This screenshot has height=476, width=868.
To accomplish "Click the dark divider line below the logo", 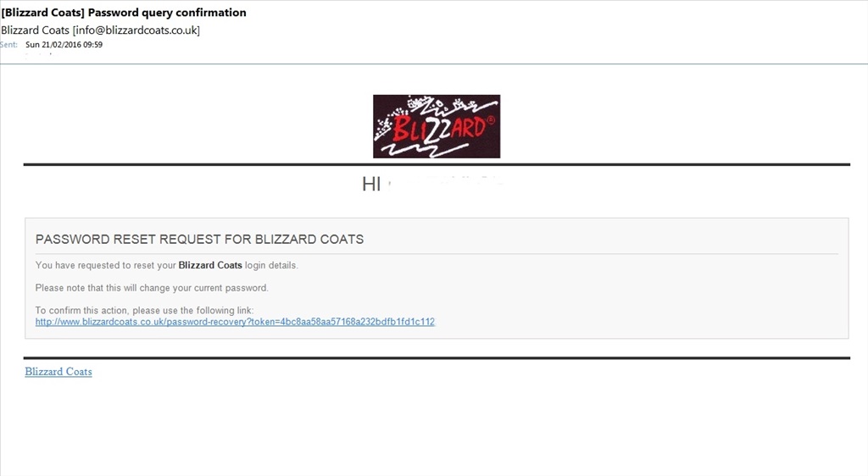I will click(437, 165).
